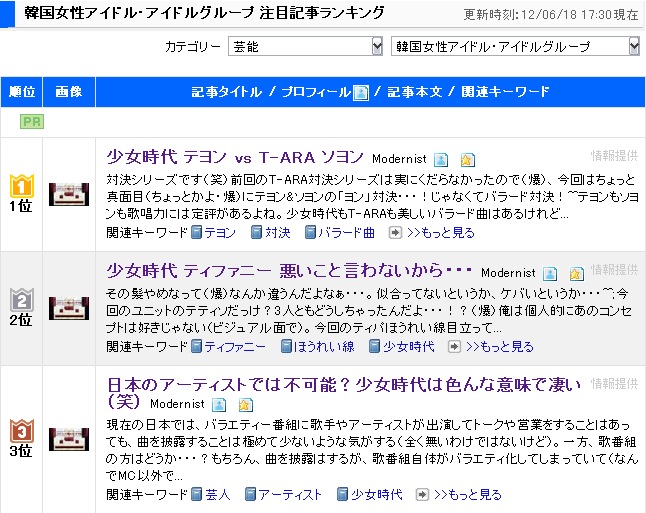Click the book icon next to バラード曲 keyword
Screen dimensions: 646x513
click(x=310, y=233)
